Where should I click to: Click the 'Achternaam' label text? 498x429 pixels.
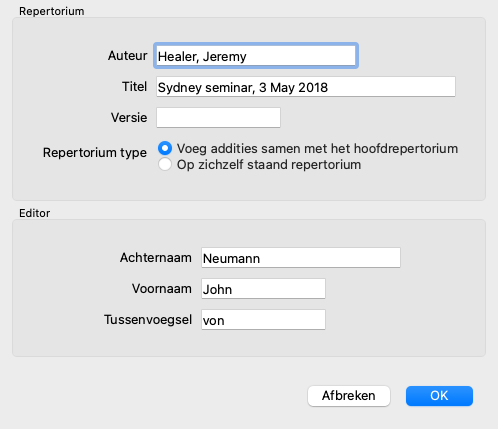[x=156, y=258]
